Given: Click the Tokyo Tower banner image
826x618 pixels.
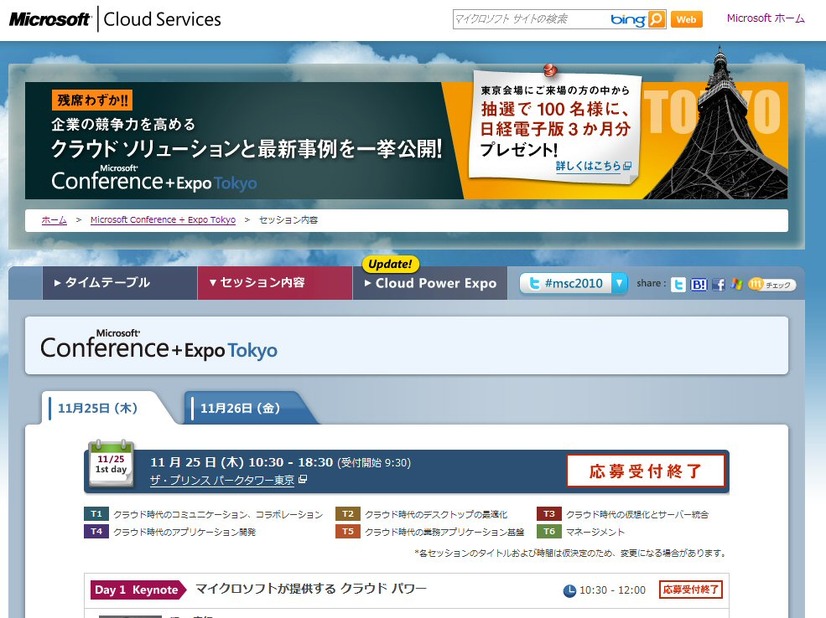Looking at the screenshot, I should pos(716,125).
